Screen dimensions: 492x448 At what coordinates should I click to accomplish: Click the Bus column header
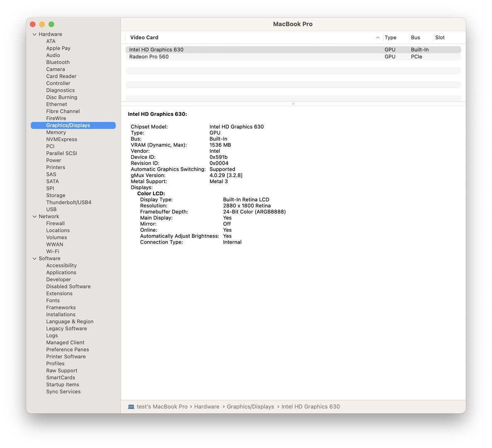point(415,37)
